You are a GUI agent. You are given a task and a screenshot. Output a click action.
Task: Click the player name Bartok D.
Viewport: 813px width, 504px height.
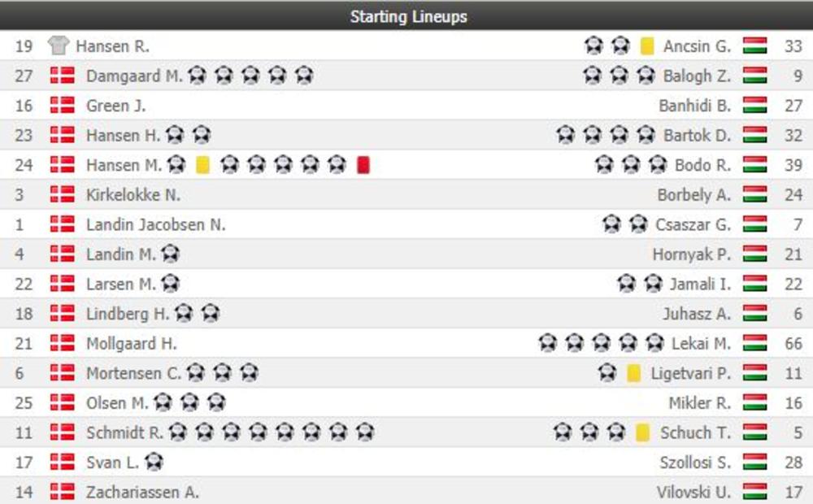click(x=697, y=135)
